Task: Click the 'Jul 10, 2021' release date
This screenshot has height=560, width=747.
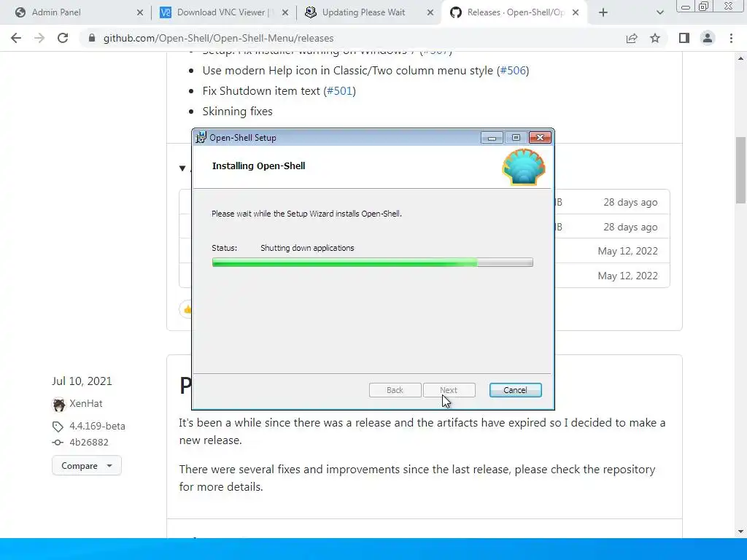Action: (x=82, y=381)
